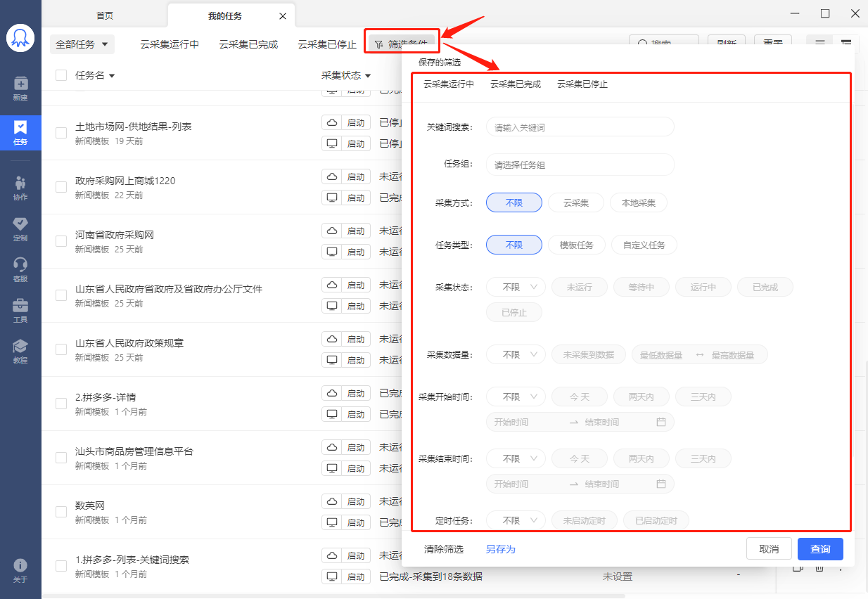The image size is (868, 599).
Task: Check 政府采购网上商城1220 task checkbox
Action: coord(61,186)
